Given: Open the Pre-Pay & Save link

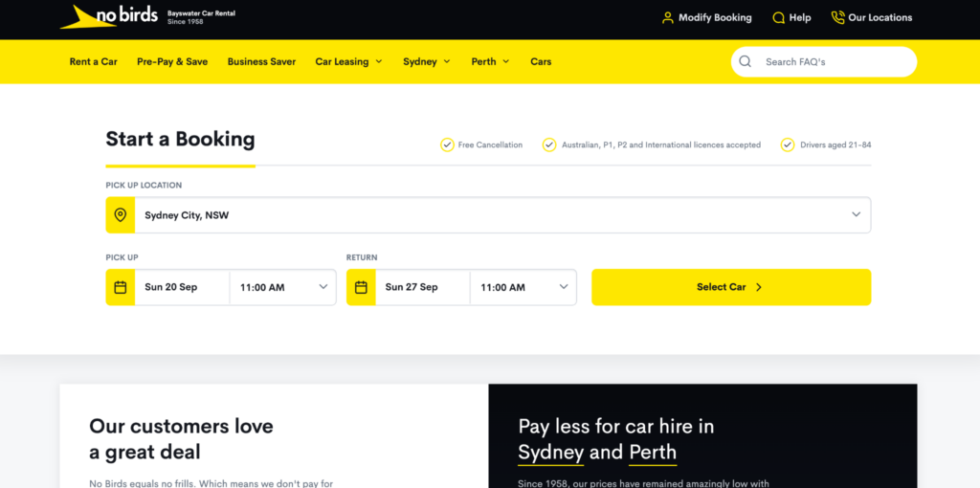Looking at the screenshot, I should pos(172,61).
